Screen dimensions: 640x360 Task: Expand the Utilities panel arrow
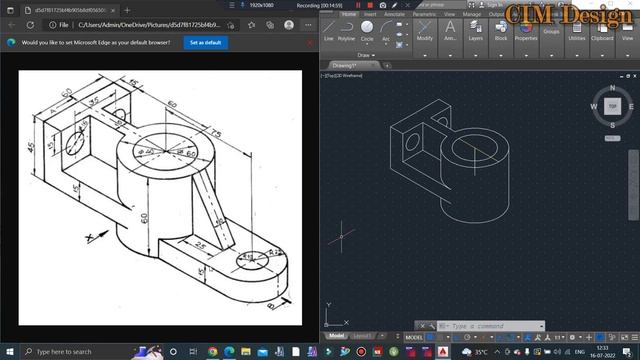click(x=577, y=55)
